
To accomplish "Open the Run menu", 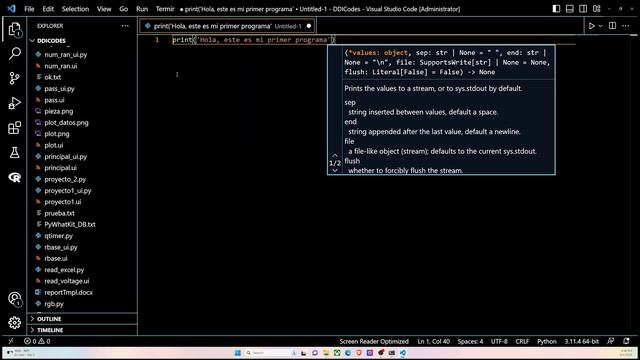I will [x=142, y=9].
